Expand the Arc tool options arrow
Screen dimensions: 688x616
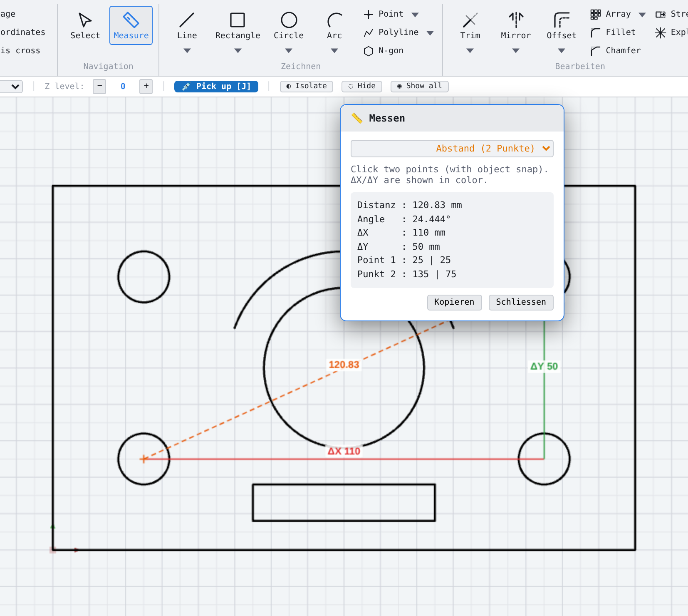[x=334, y=51]
